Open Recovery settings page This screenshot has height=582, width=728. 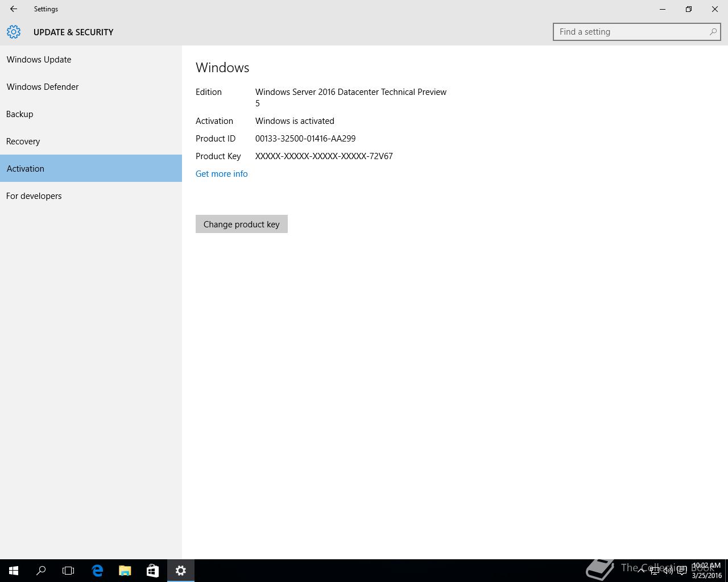(91, 141)
